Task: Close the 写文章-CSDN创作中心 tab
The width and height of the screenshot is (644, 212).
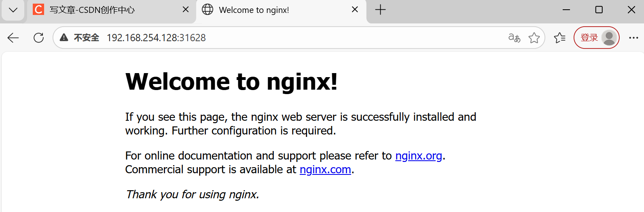Action: [x=186, y=9]
